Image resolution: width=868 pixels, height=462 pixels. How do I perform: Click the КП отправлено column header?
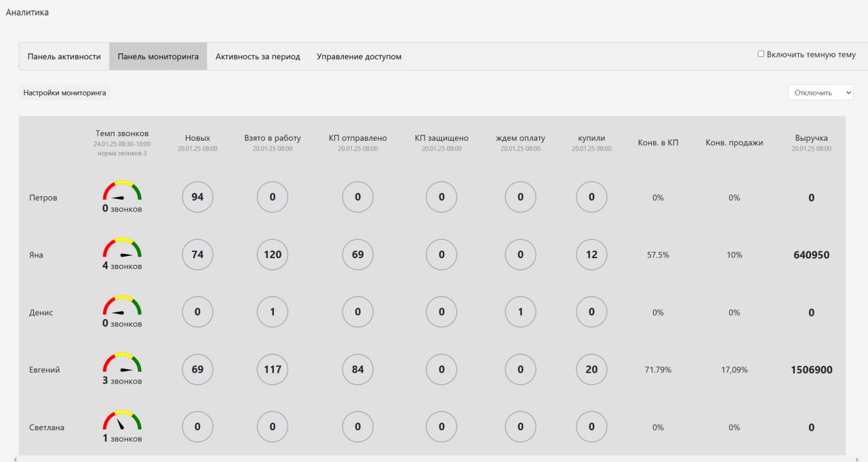[x=357, y=138]
